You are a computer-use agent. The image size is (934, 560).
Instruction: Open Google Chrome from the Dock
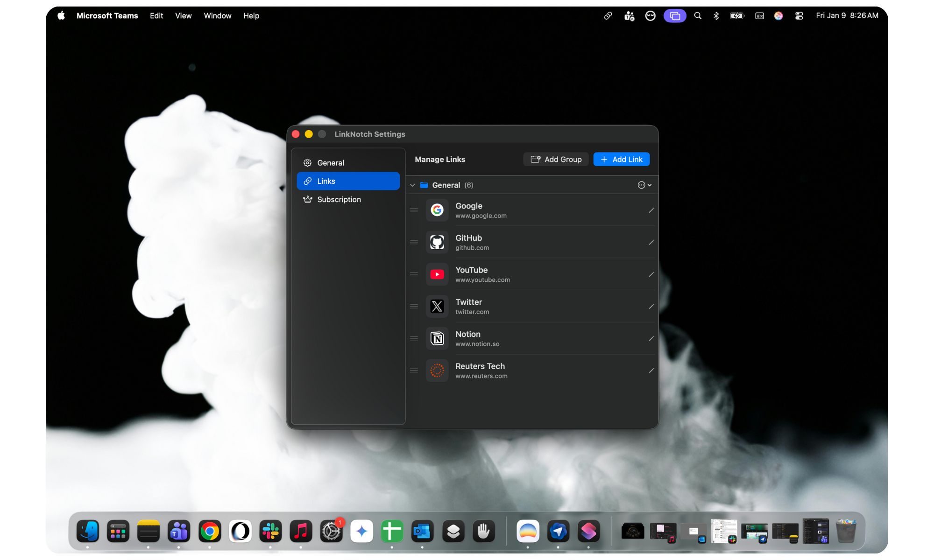click(210, 531)
